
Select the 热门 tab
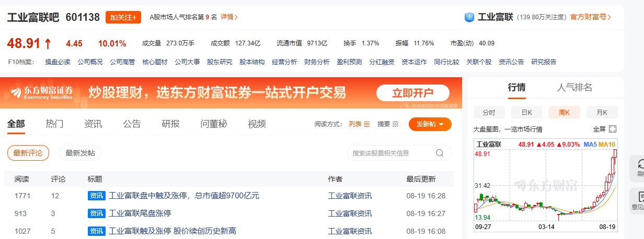pos(54,124)
